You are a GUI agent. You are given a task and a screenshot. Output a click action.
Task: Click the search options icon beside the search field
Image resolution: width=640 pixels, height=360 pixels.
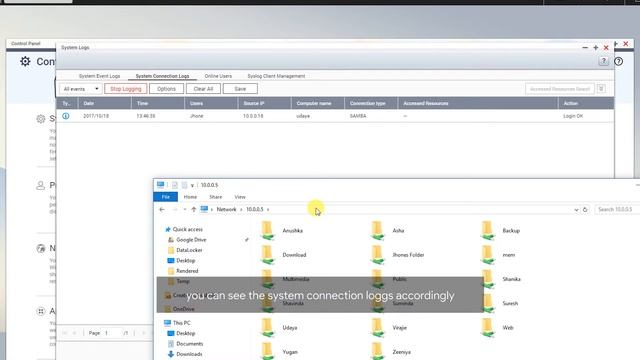click(601, 89)
